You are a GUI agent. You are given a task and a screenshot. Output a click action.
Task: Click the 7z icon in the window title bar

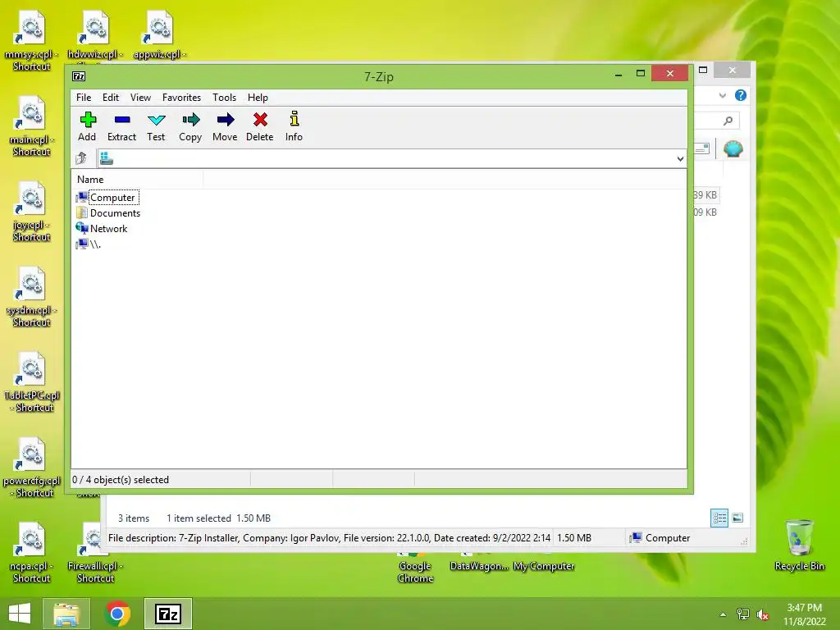[79, 76]
